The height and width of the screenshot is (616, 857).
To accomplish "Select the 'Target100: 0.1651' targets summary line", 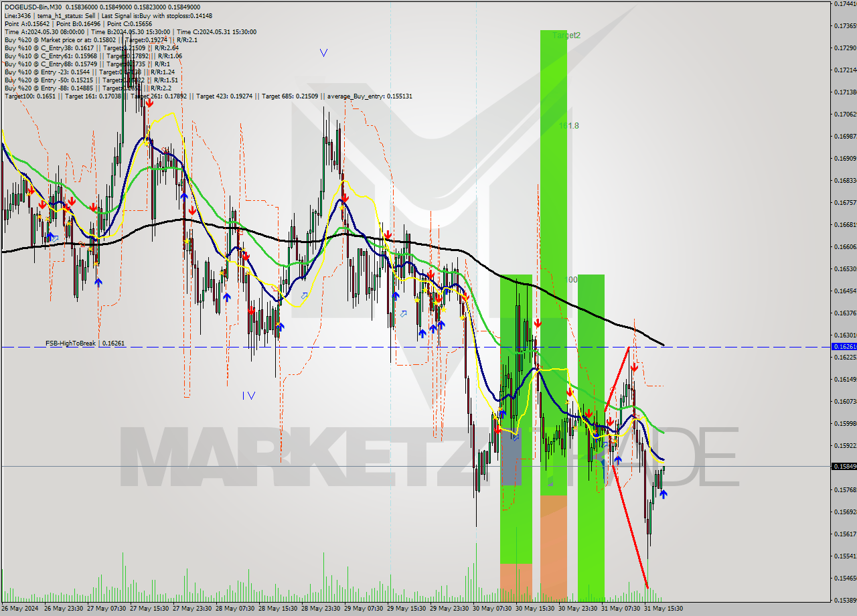I will tap(208, 96).
